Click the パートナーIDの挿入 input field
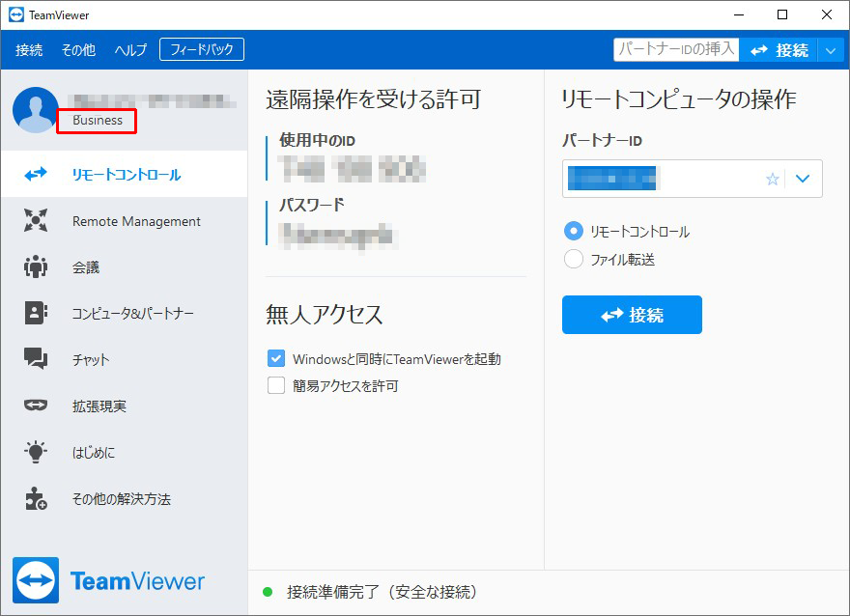Image resolution: width=850 pixels, height=616 pixels. pos(676,50)
